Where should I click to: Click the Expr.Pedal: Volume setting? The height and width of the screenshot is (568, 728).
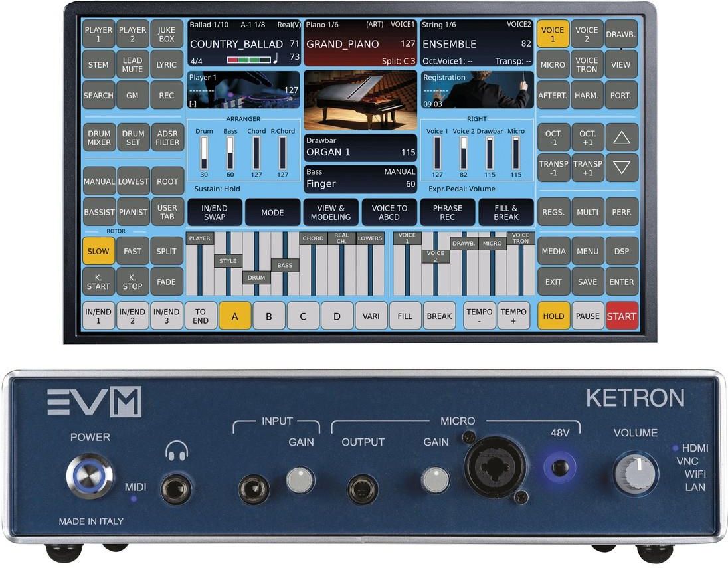(x=462, y=189)
